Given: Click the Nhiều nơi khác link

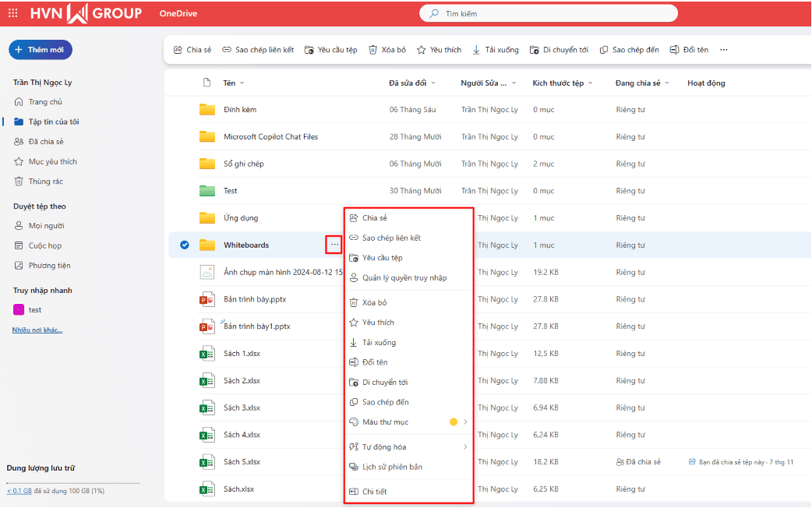Looking at the screenshot, I should tap(37, 330).
